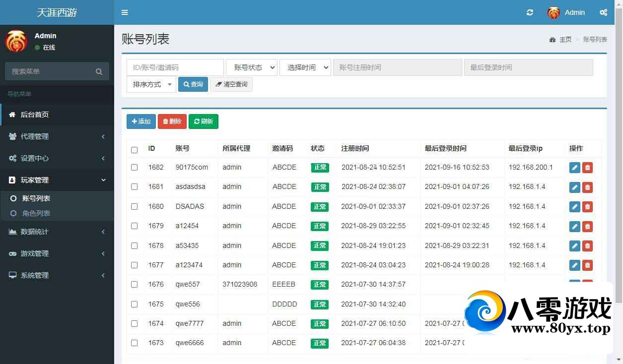The width and height of the screenshot is (623, 364).
Task: Select 角色列表 submenu item
Action: point(57,213)
